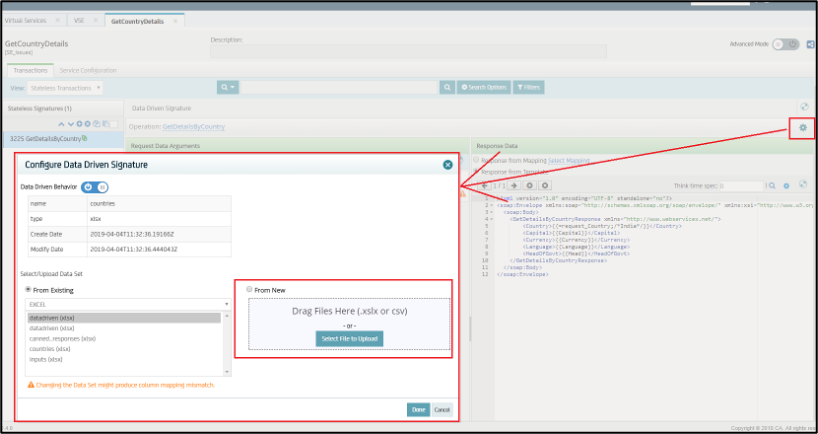Click the search magnifier button beside search field
Image resolution: width=818 pixels, height=434 pixels.
pos(445,88)
